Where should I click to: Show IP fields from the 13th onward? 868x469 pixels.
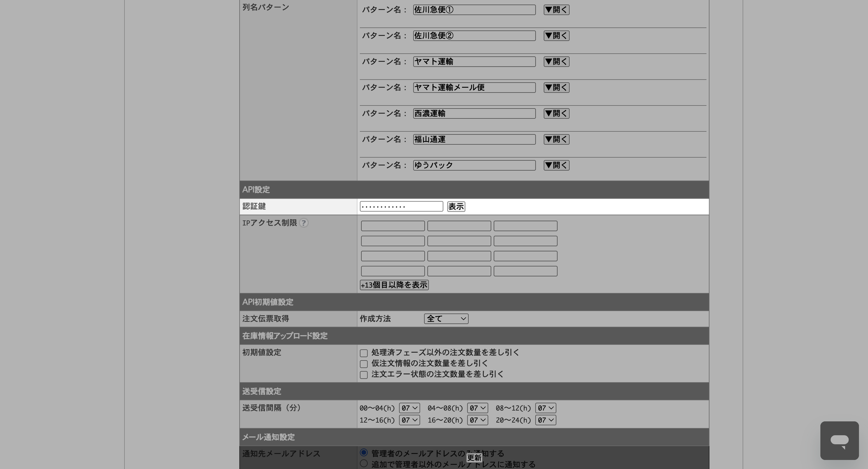tap(394, 285)
